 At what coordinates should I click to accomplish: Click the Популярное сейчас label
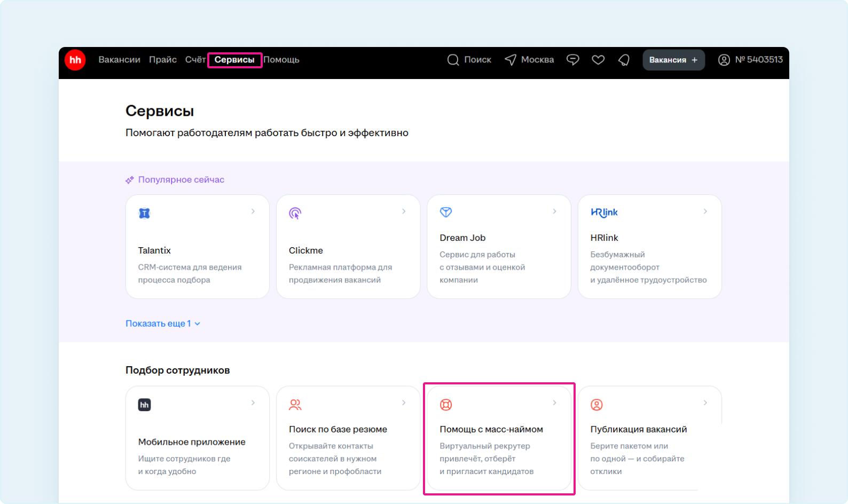point(181,180)
